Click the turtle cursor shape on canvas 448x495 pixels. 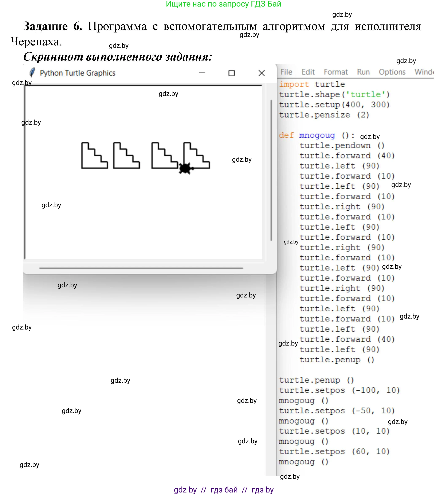pyautogui.click(x=185, y=168)
